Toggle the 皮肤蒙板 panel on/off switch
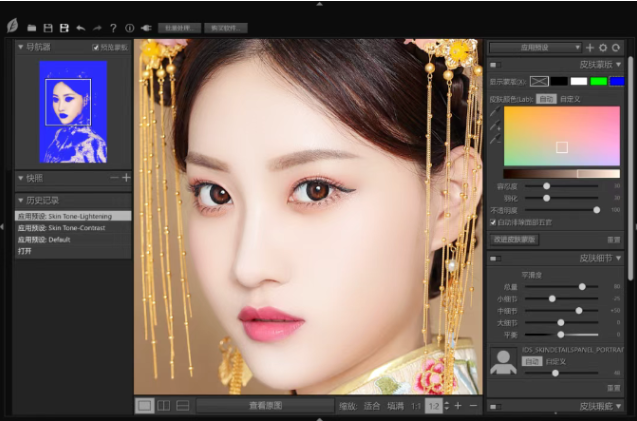637x421 pixels. point(494,64)
